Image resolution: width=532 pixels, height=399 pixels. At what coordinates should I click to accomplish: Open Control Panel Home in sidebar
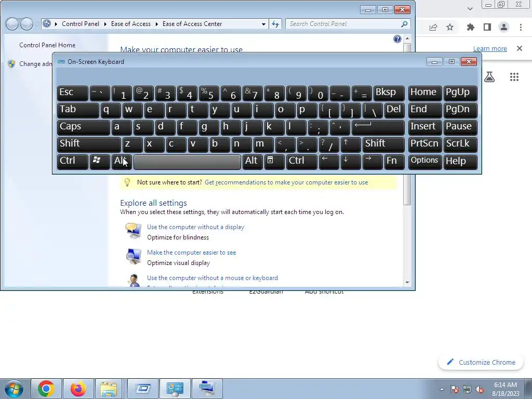[47, 45]
